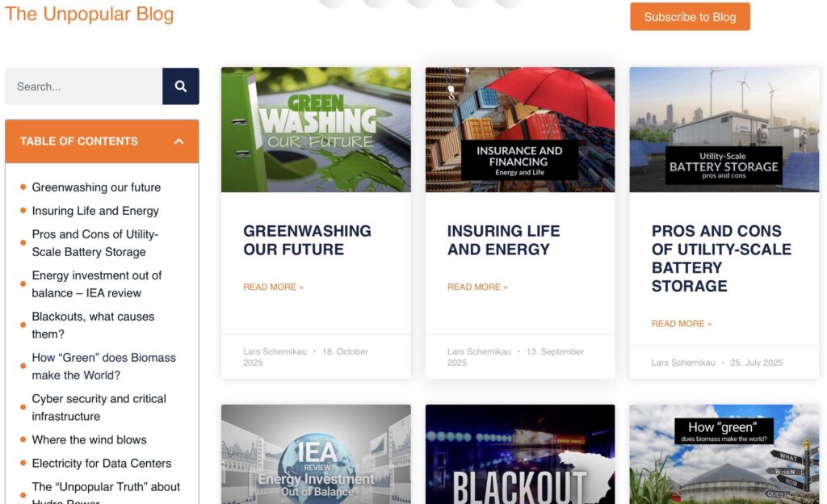The width and height of the screenshot is (827, 504).
Task: Open the Insurance and Financing thumbnail image
Action: click(520, 129)
